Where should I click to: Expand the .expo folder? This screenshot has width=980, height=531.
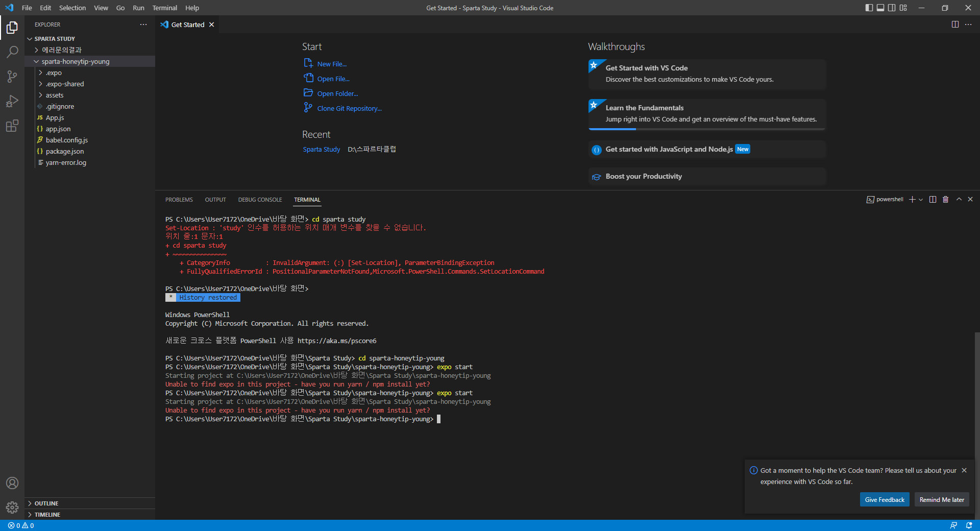click(x=90, y=73)
